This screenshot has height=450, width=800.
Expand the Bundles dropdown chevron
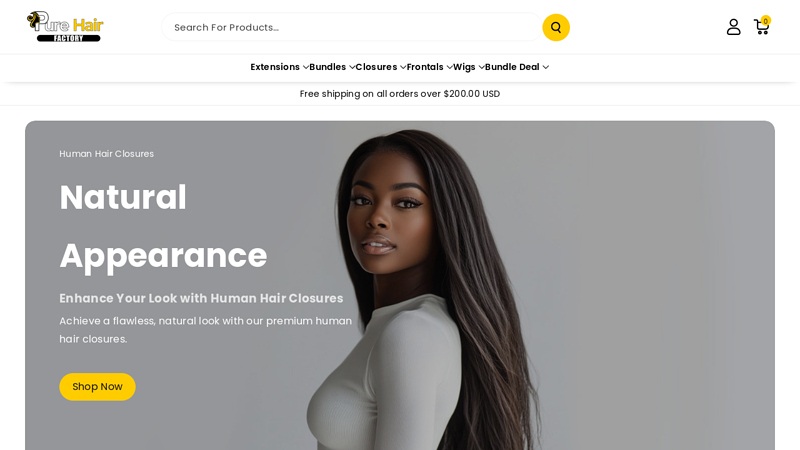click(x=352, y=67)
